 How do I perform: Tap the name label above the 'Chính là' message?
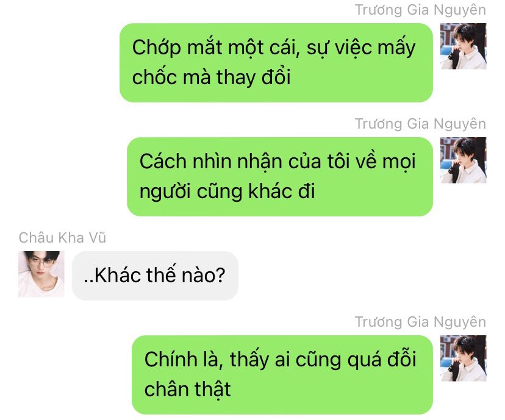[x=420, y=322]
